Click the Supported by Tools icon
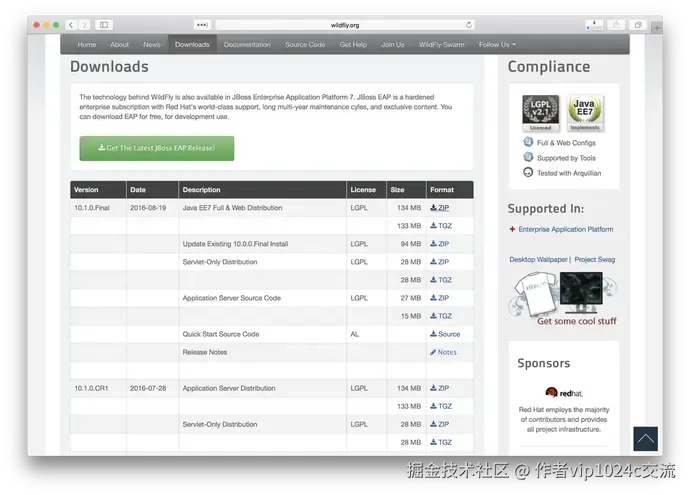 528,157
